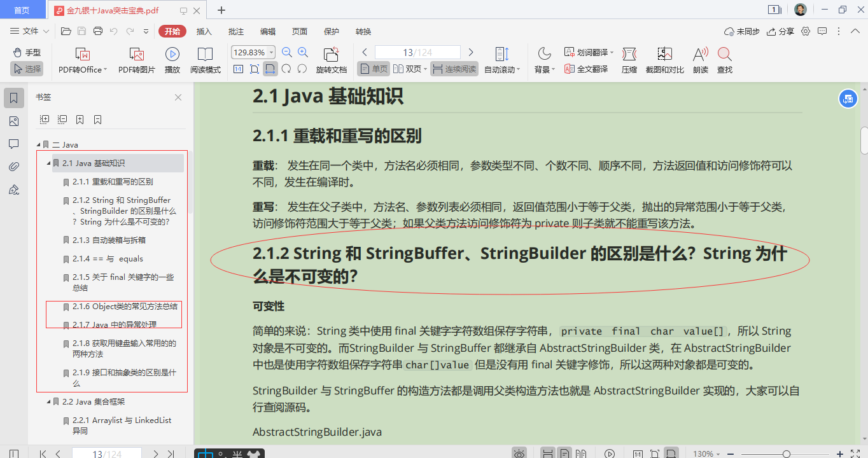Open signature panel in left sidebar

point(14,190)
